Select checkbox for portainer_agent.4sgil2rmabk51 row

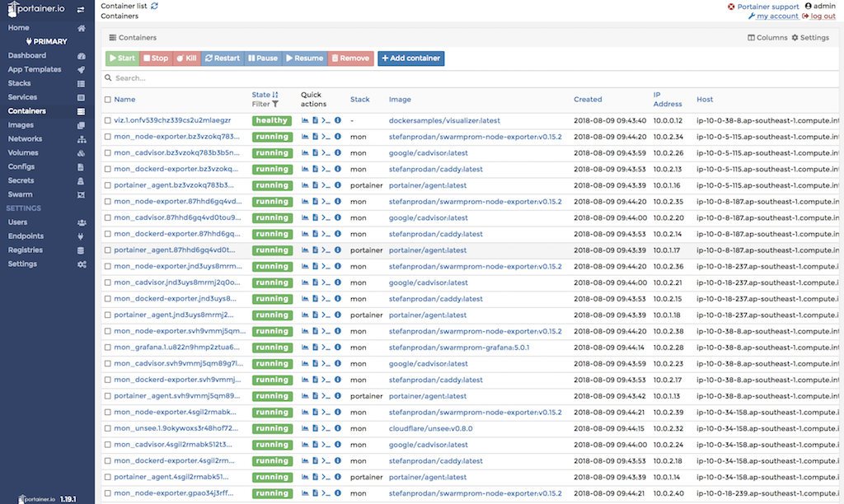108,477
